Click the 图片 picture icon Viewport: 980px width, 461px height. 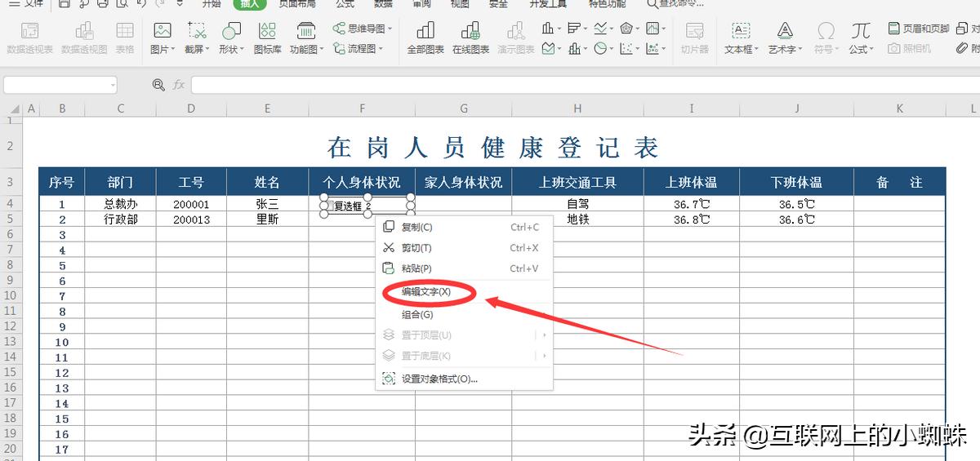pos(162,31)
